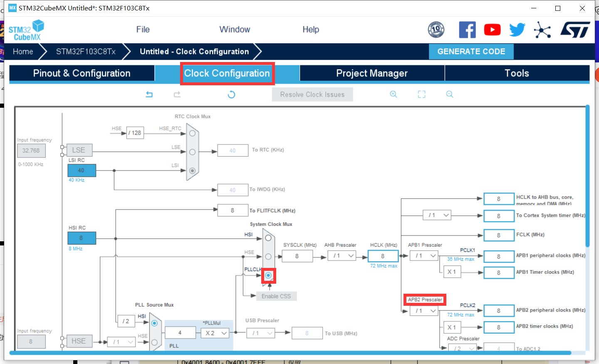Click Resolve Clock Issues button
The height and width of the screenshot is (364, 599).
[312, 94]
